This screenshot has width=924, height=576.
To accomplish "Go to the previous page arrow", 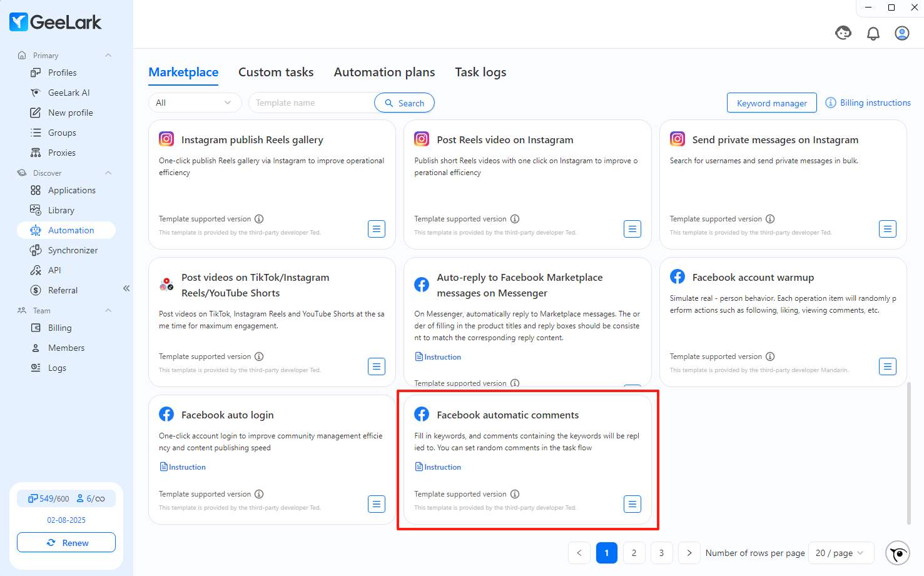I will pyautogui.click(x=579, y=553).
